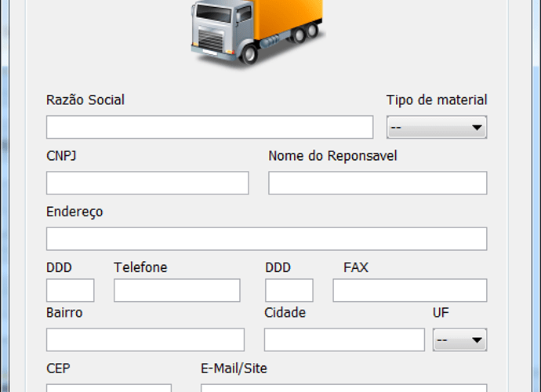The height and width of the screenshot is (392, 541).
Task: Select the Telefone number field
Action: (176, 290)
